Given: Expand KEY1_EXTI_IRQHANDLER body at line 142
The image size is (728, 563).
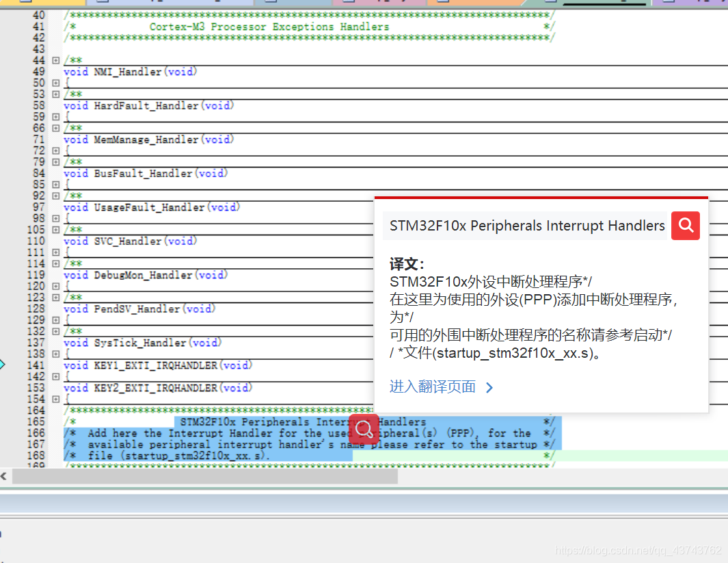Looking at the screenshot, I should (56, 377).
